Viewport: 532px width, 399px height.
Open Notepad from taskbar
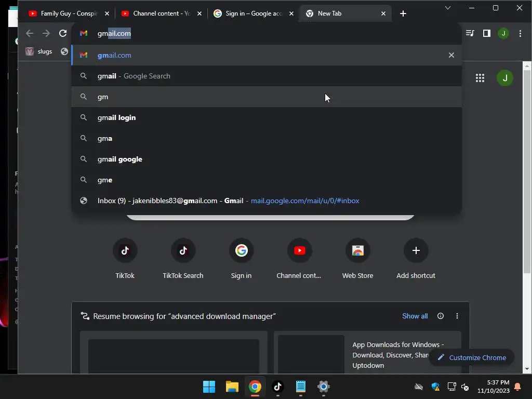point(301,387)
